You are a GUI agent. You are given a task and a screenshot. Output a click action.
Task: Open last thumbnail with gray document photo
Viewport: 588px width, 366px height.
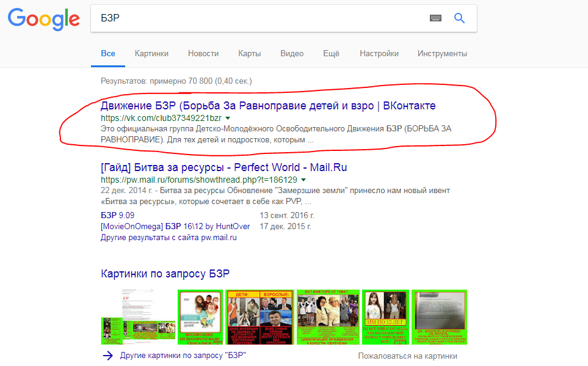coord(440,317)
